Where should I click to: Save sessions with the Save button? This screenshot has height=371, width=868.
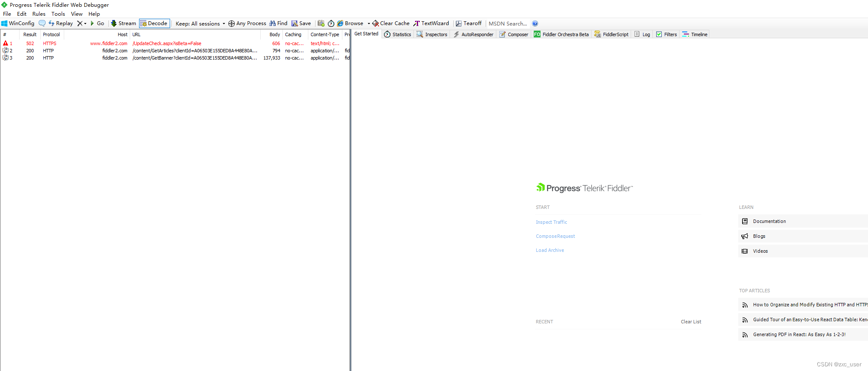point(301,23)
